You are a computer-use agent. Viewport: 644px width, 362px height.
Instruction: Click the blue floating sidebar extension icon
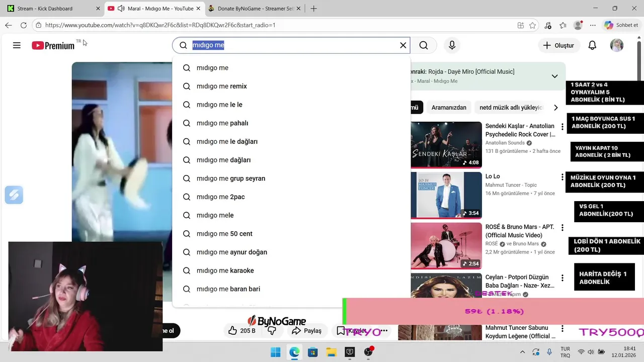click(14, 195)
